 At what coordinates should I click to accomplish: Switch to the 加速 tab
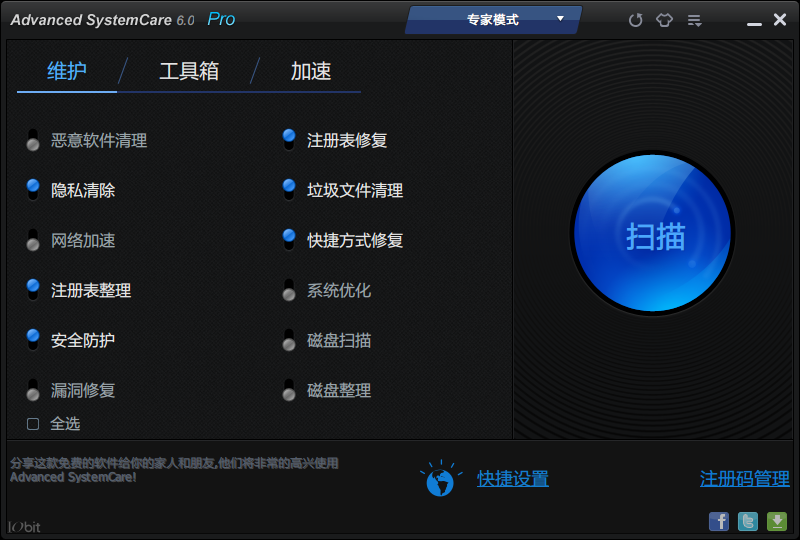tap(311, 70)
